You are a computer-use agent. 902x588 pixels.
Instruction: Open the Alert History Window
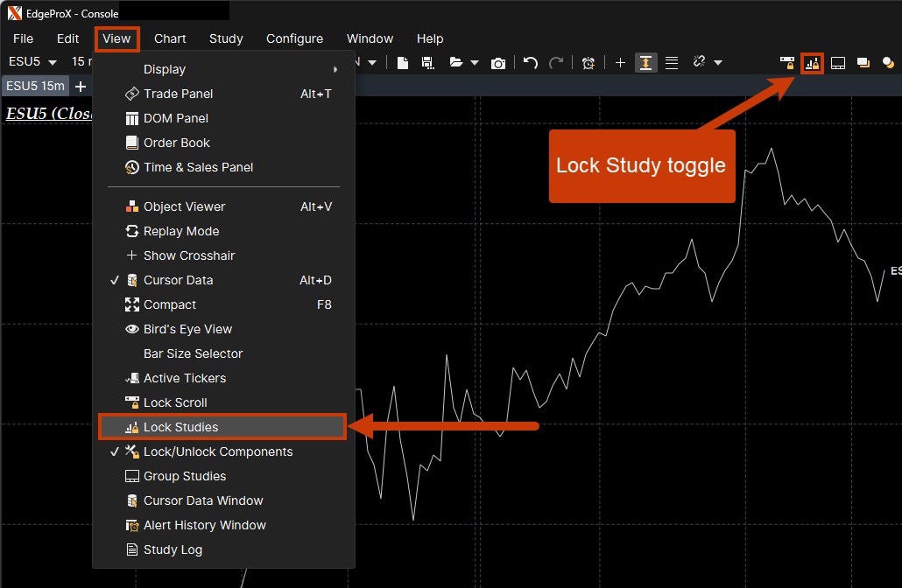(x=204, y=525)
